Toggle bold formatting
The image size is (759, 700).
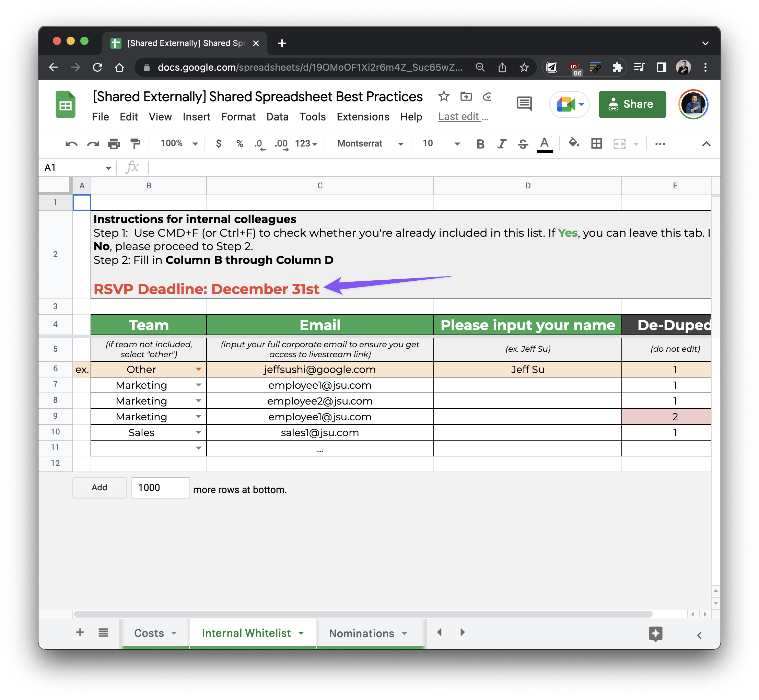click(x=480, y=143)
